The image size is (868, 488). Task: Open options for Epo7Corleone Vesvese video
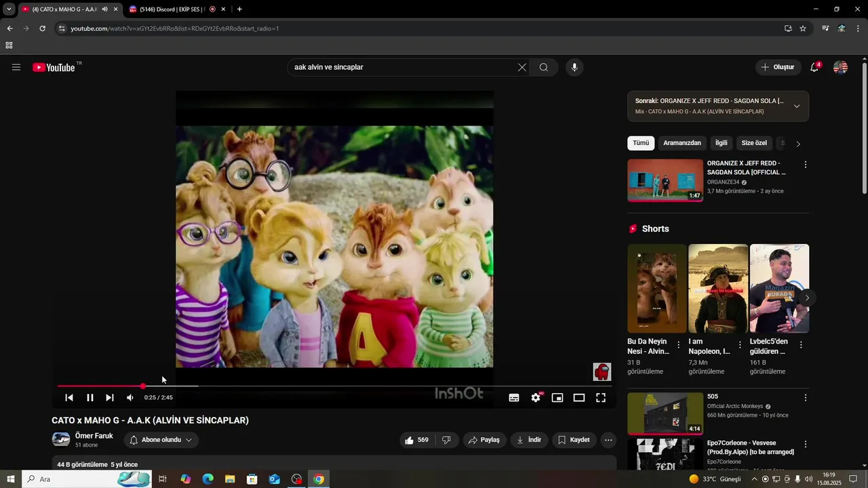click(x=806, y=445)
